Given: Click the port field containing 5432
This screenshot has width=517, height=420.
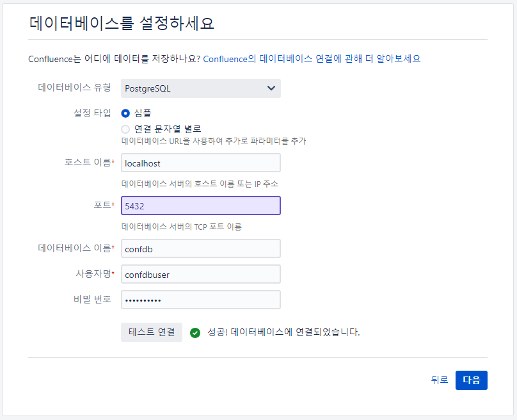Looking at the screenshot, I should tap(201, 206).
